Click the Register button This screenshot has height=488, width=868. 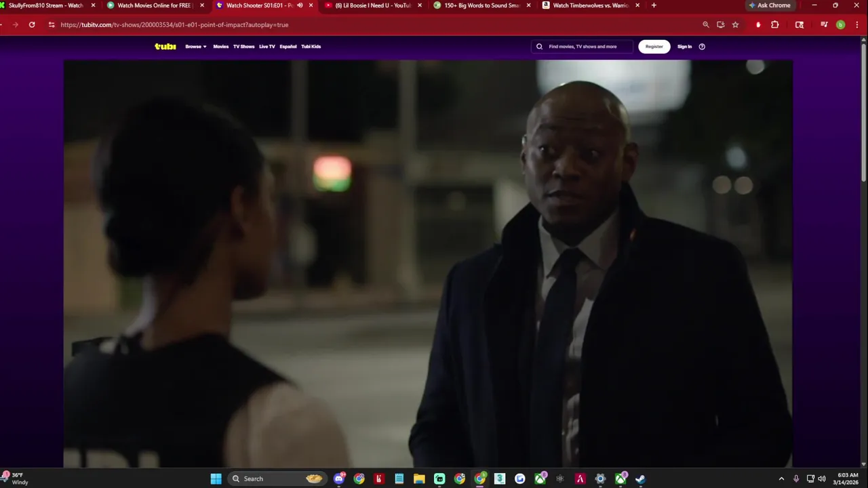tap(654, 47)
